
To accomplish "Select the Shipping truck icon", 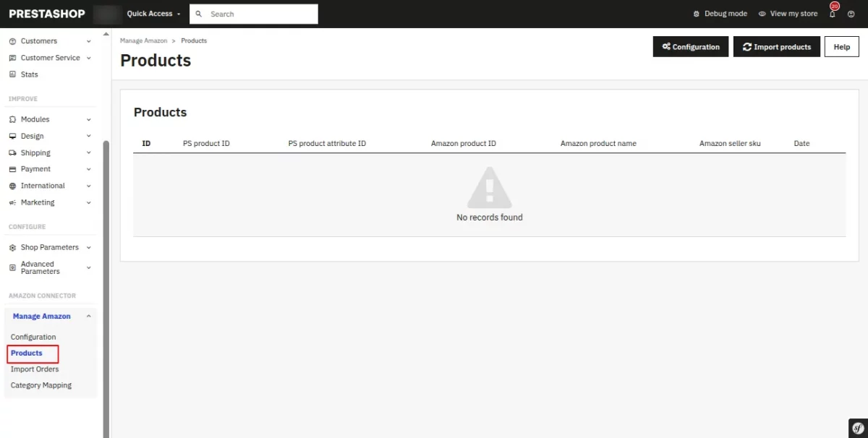I will tap(12, 153).
